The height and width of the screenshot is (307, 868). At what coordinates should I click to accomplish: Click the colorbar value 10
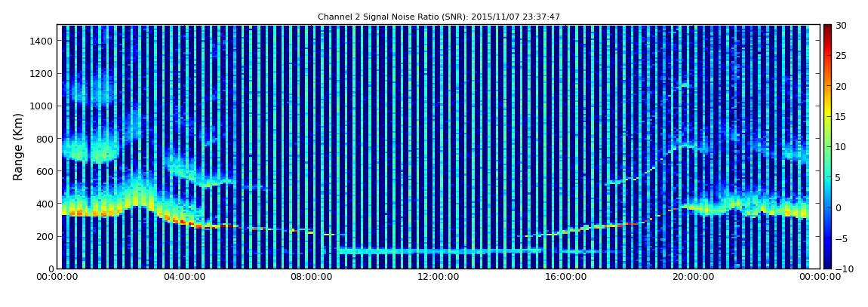point(842,147)
